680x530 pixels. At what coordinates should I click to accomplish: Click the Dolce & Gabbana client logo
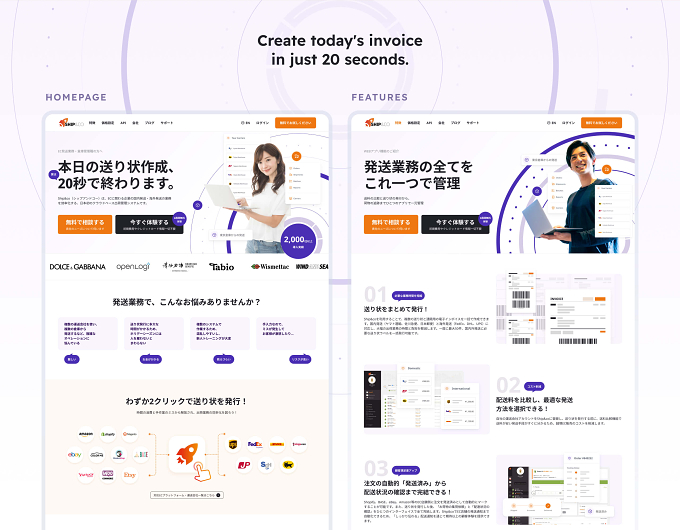click(78, 267)
